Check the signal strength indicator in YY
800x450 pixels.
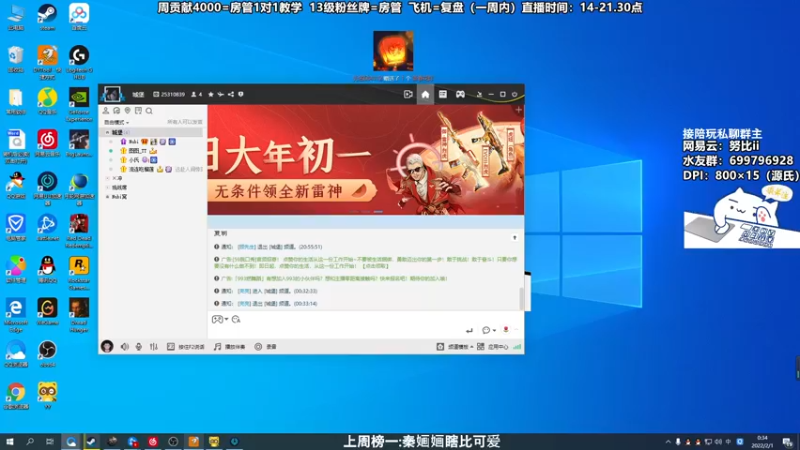tap(517, 346)
